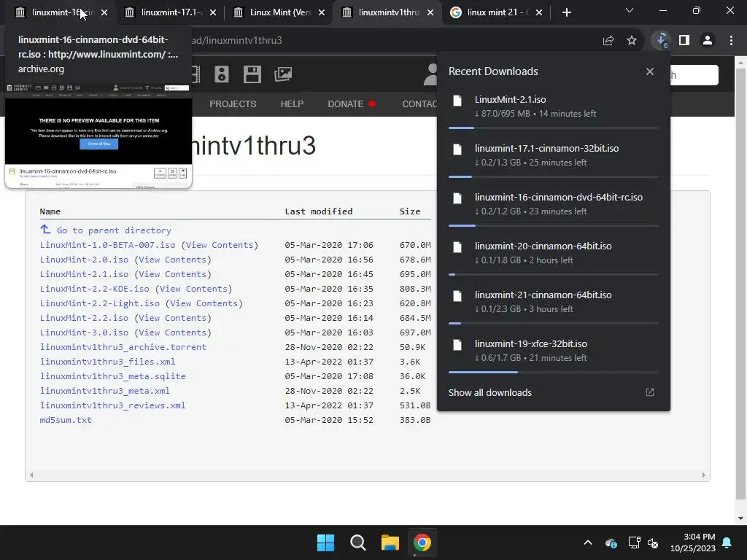Close the Recent Downloads panel
Image resolution: width=747 pixels, height=560 pixels.
point(650,71)
